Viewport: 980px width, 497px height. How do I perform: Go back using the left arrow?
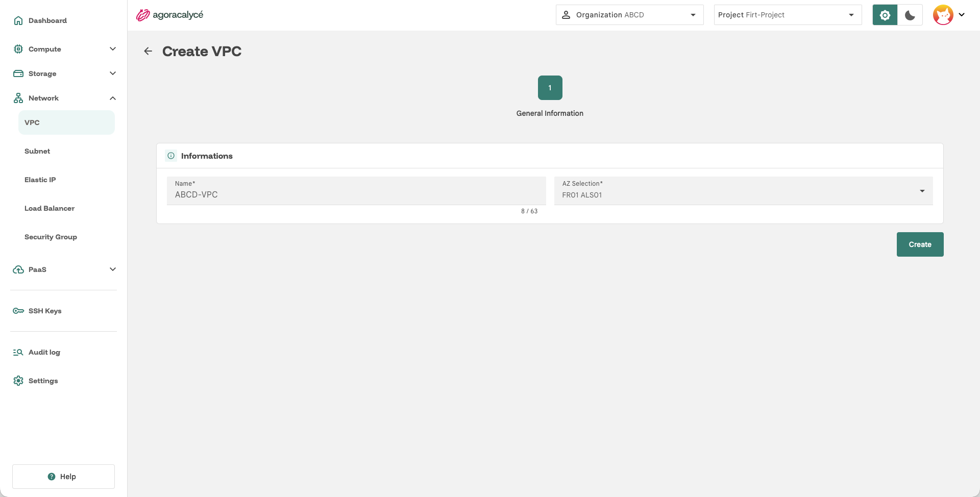148,51
